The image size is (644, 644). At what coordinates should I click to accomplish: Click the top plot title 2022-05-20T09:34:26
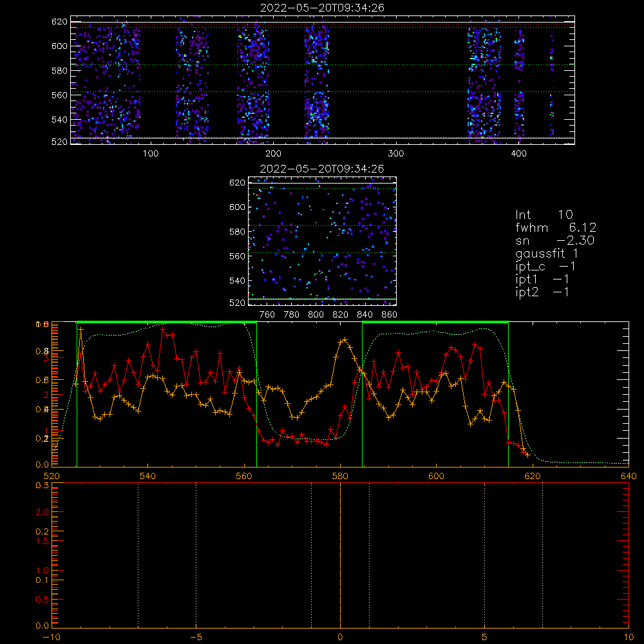coord(322,8)
